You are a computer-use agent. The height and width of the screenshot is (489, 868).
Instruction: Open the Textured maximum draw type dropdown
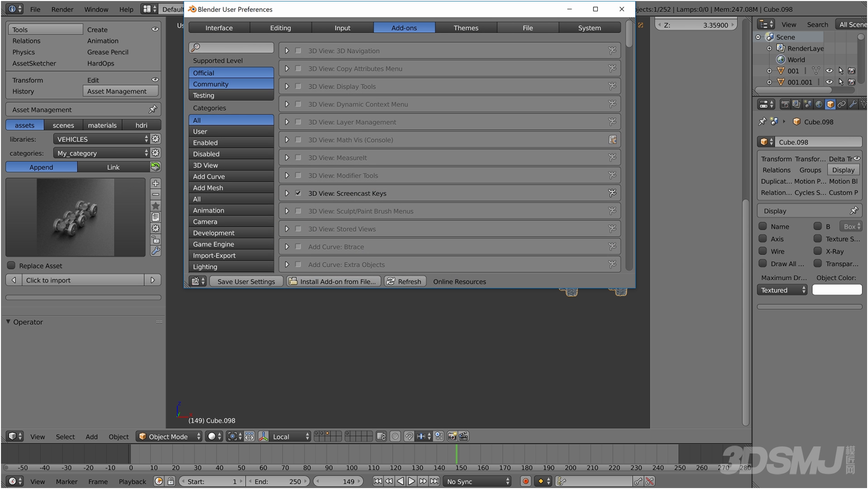click(782, 290)
